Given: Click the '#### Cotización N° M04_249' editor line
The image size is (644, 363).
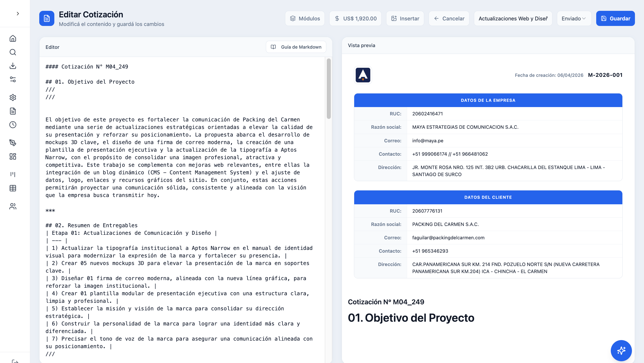Looking at the screenshot, I should [x=87, y=67].
